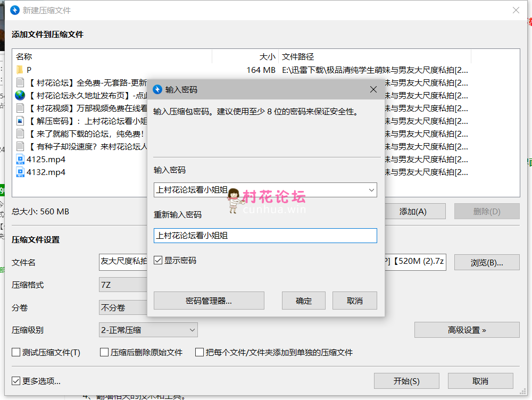532x400 pixels.
Task: Select the 【村花论坛永久地址发布页】 file name
Action: (88, 95)
